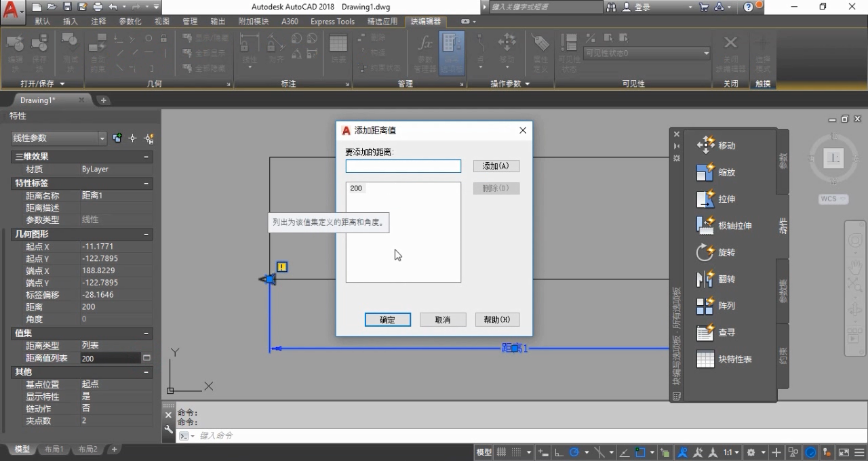Collapse the 值集 section
This screenshot has width=868, height=461.
click(x=146, y=334)
